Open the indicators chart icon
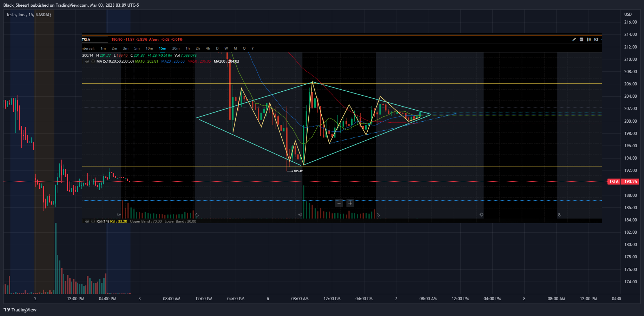 [581, 39]
